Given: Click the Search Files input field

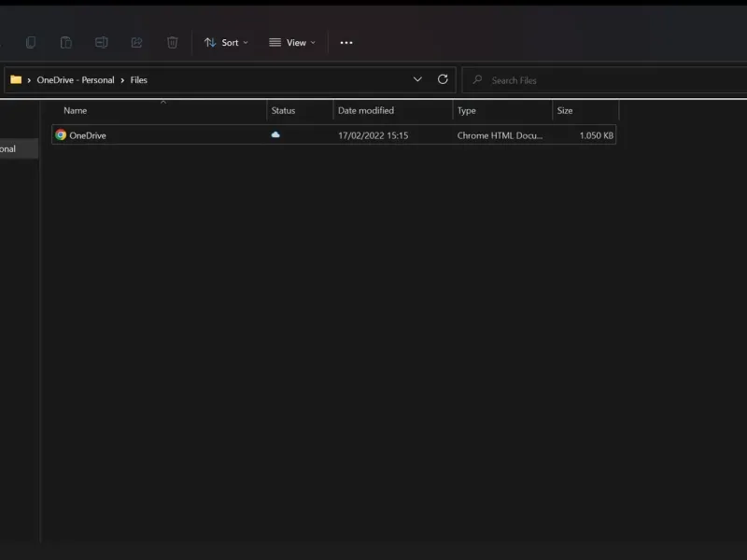Looking at the screenshot, I should [x=604, y=80].
